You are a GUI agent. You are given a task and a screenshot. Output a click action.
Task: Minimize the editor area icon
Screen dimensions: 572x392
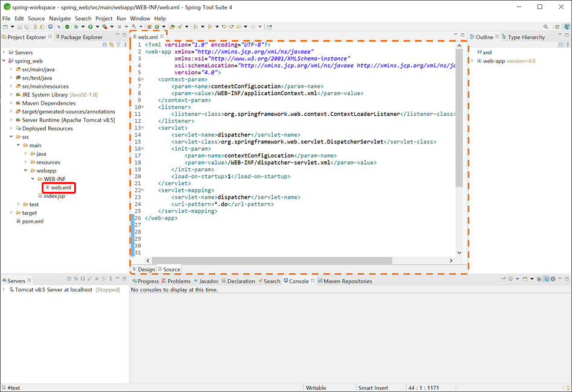tap(456, 34)
